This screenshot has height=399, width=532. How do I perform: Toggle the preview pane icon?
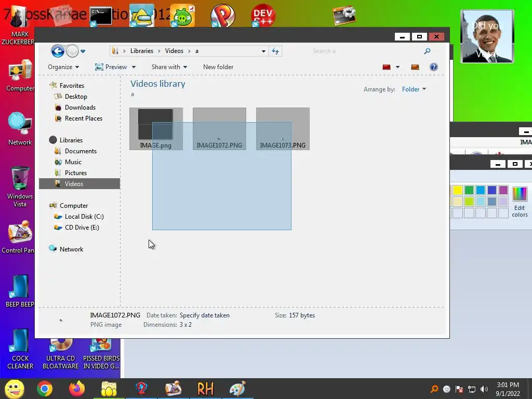[x=415, y=67]
